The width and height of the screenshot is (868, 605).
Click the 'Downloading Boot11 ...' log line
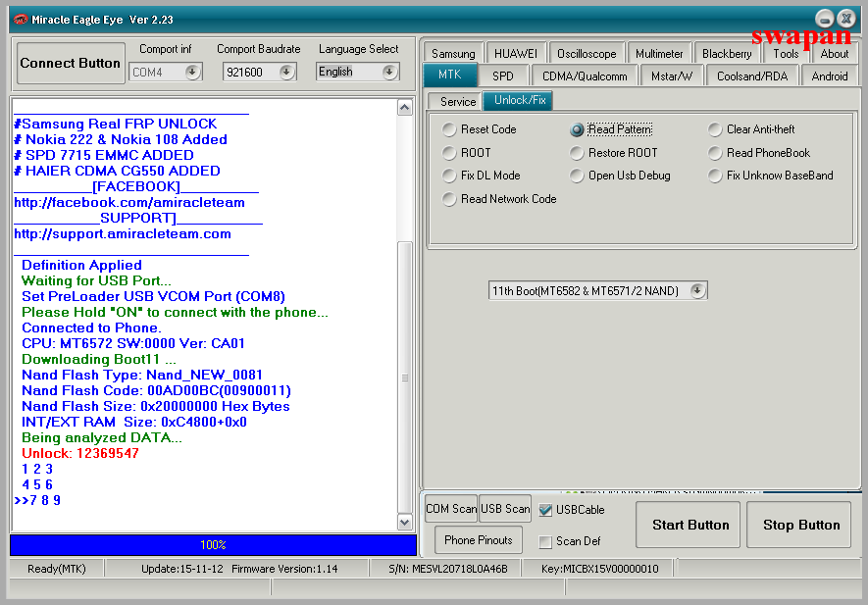pyautogui.click(x=98, y=359)
